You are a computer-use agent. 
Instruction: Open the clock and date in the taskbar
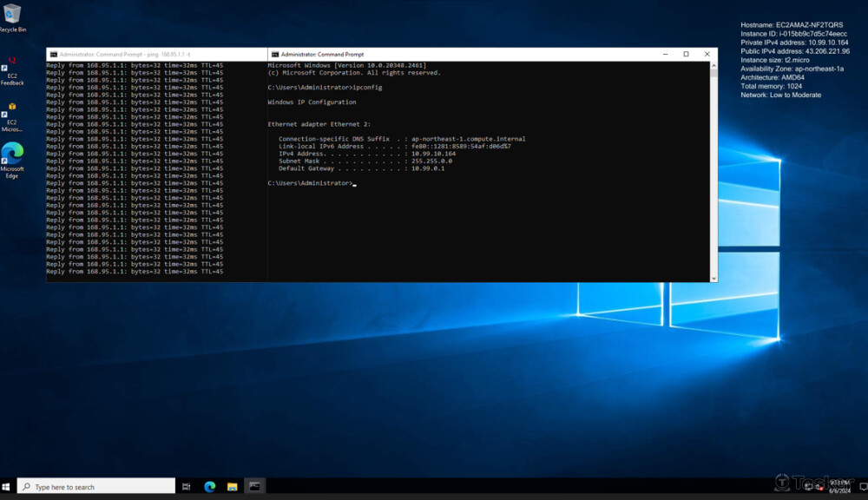(x=838, y=487)
